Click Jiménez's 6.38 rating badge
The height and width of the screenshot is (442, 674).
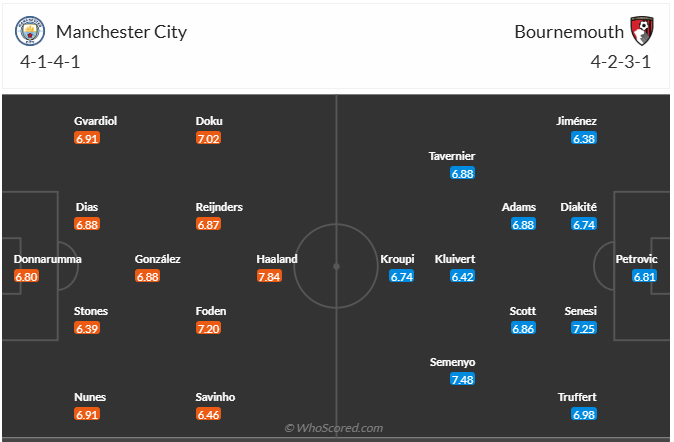click(x=584, y=138)
